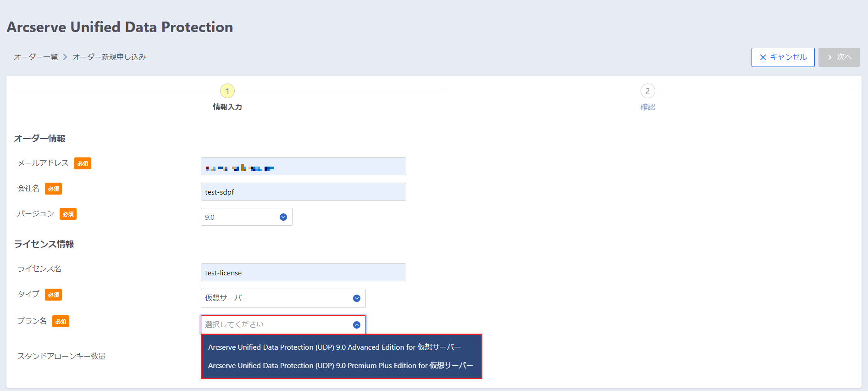Screen dimensions: 868x391
Task: Click the プラン名 field label
Action: click(32, 321)
